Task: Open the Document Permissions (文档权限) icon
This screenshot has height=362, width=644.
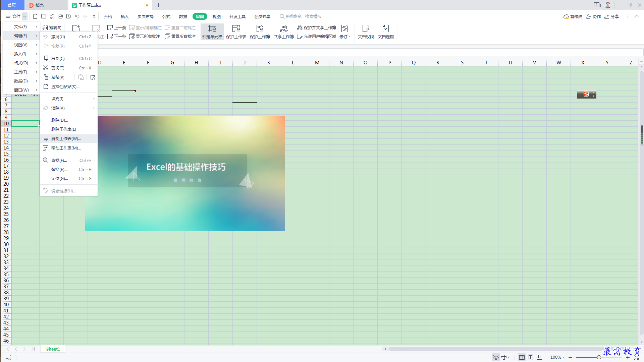Action: tap(366, 29)
